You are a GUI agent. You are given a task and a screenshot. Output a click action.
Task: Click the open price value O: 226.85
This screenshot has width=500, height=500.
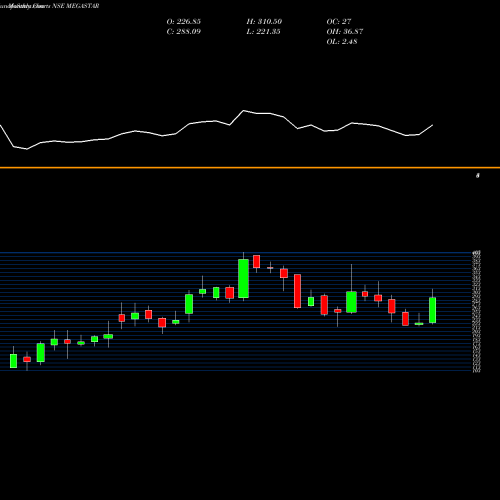coord(183,22)
